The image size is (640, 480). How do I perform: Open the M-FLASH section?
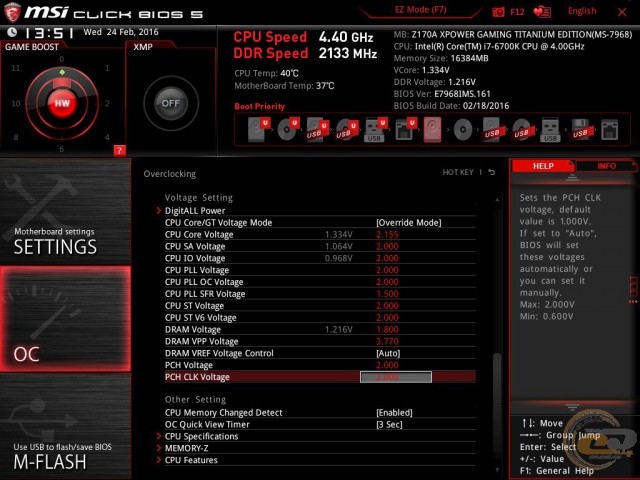[x=65, y=427]
